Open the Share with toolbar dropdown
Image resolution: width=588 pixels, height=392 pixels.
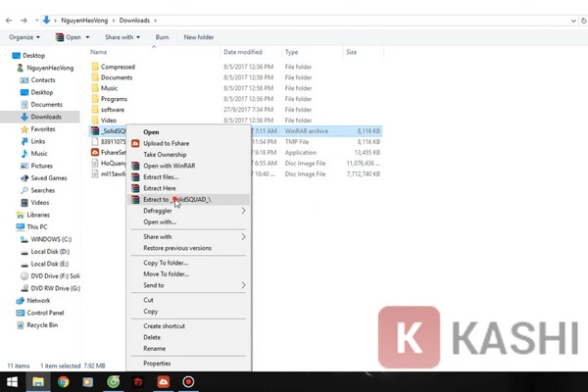pyautogui.click(x=122, y=37)
